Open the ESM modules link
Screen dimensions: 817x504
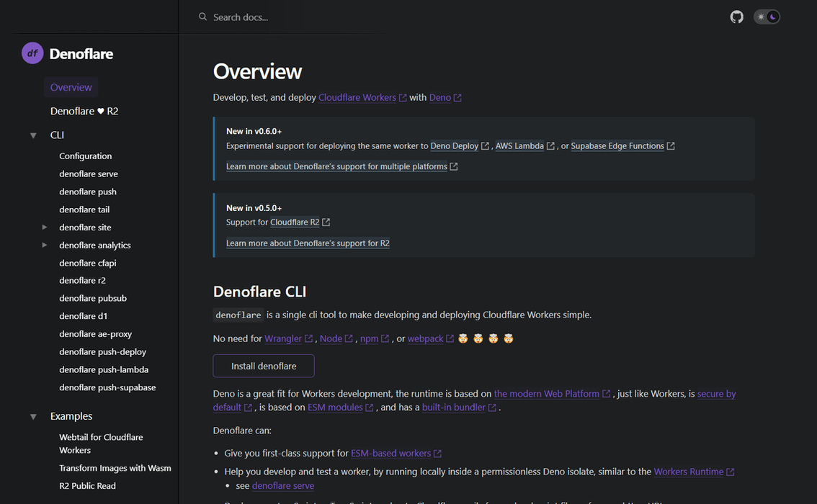click(x=335, y=407)
